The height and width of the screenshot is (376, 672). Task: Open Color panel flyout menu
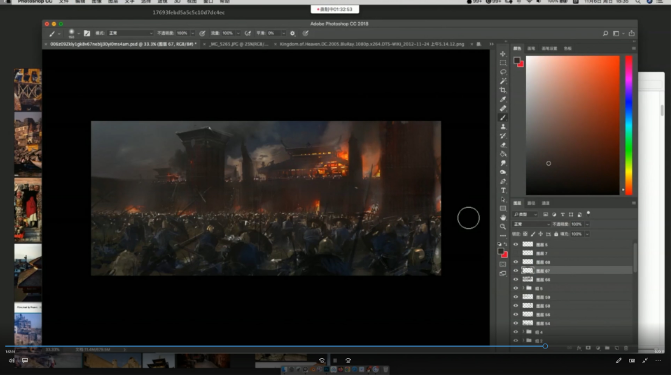click(633, 48)
